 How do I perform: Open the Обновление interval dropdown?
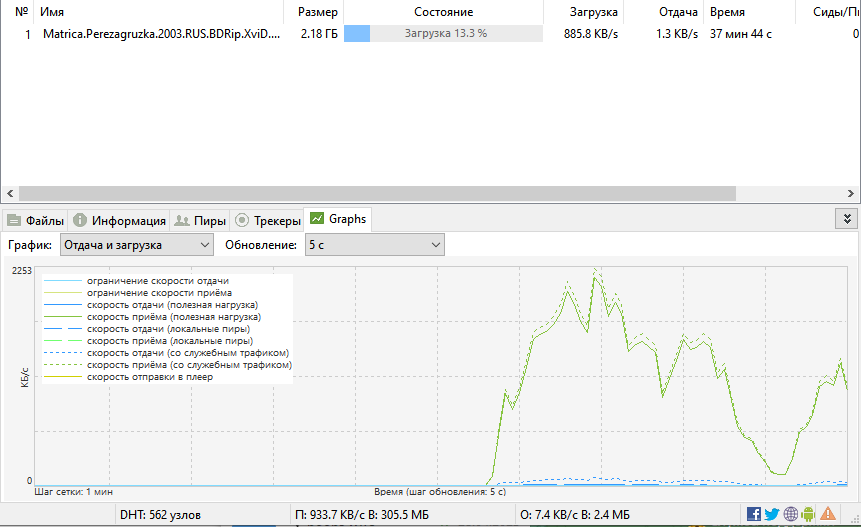[x=374, y=245]
